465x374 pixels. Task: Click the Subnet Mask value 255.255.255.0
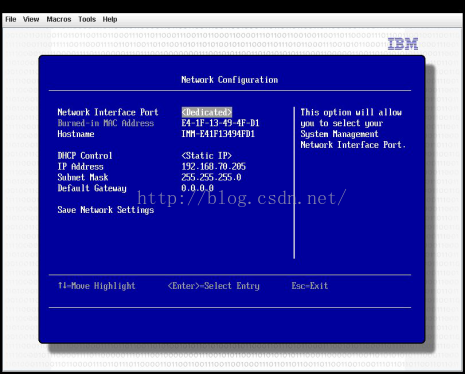[x=211, y=177]
